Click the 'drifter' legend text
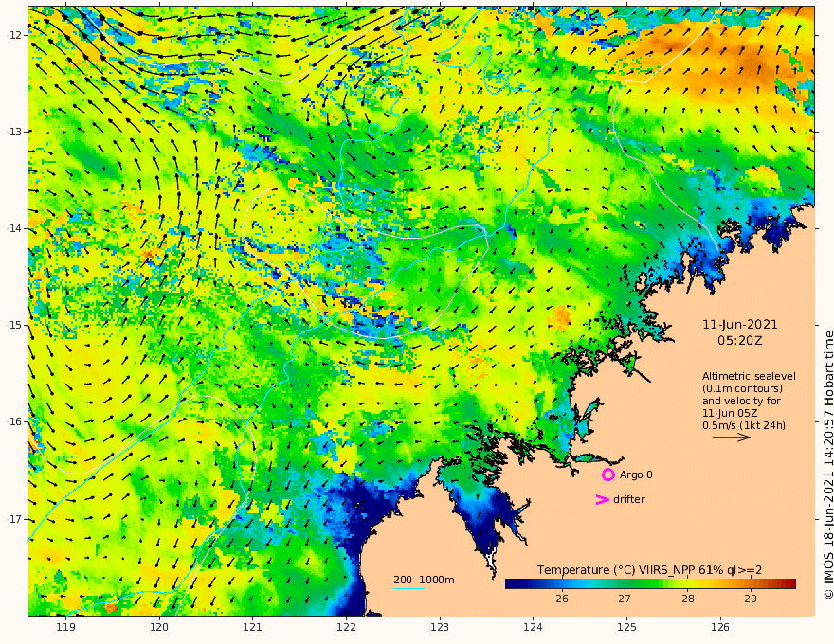This screenshot has height=644, width=834. 629,499
